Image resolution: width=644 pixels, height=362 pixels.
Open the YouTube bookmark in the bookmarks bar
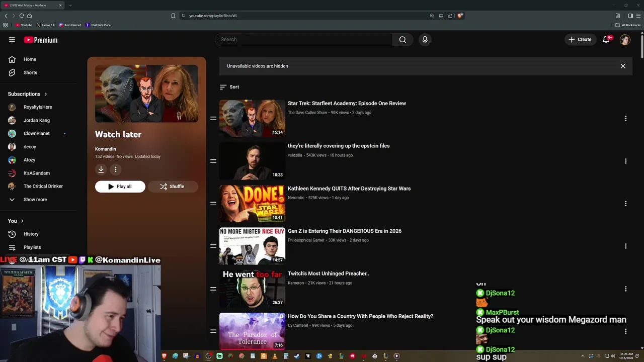[24, 25]
